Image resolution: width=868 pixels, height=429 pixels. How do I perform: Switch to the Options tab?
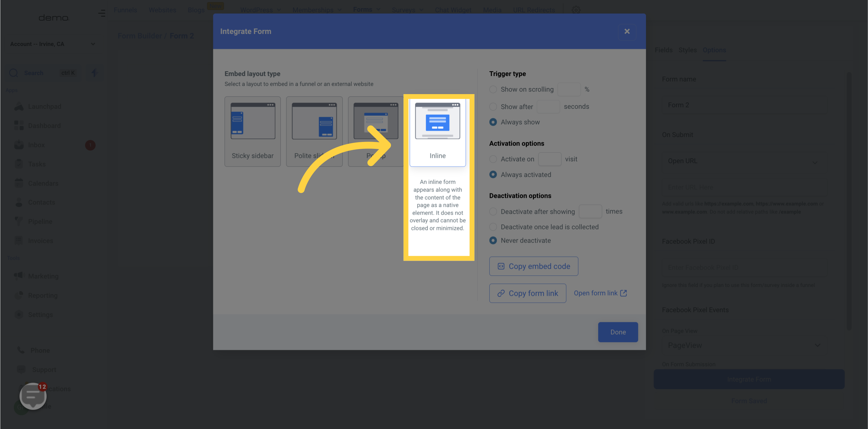714,50
